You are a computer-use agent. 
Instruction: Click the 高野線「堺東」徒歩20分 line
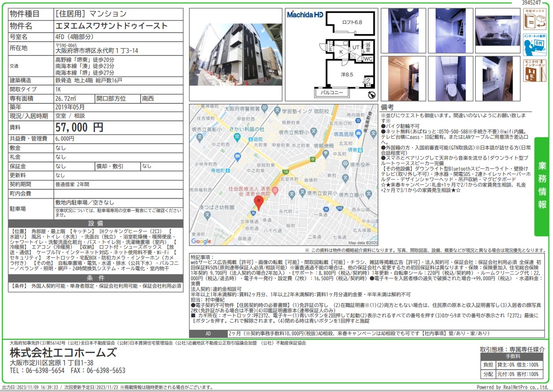(85, 60)
